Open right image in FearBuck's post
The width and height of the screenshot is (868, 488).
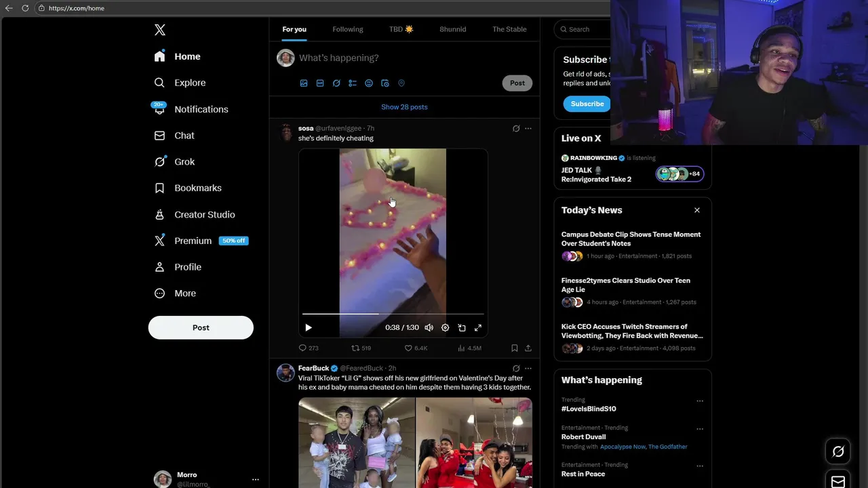[x=474, y=443]
